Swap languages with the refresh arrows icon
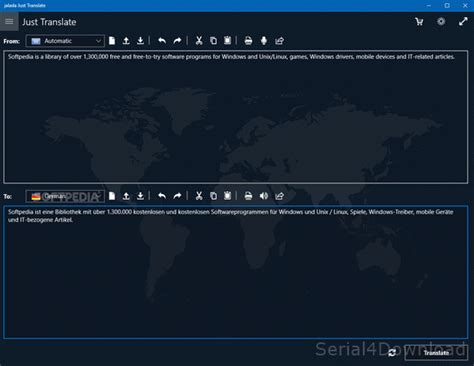This screenshot has height=366, width=474. (392, 353)
